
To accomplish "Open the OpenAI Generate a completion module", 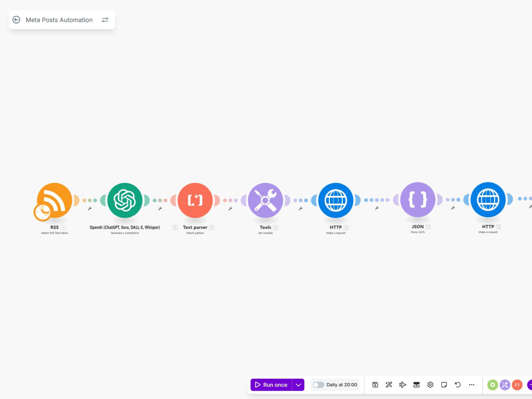I will click(x=124, y=200).
